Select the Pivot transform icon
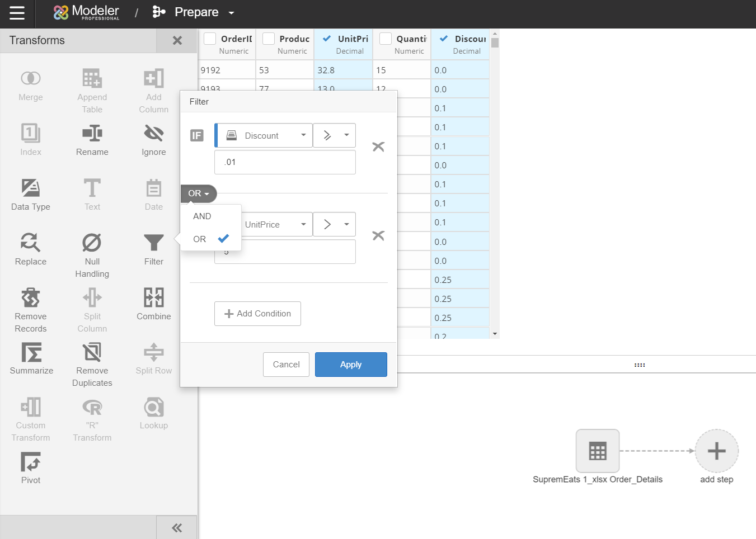The height and width of the screenshot is (539, 756). pos(30,462)
